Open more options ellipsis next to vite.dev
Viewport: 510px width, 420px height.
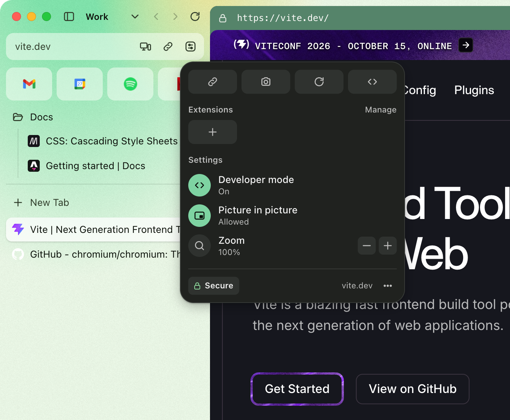pyautogui.click(x=388, y=286)
